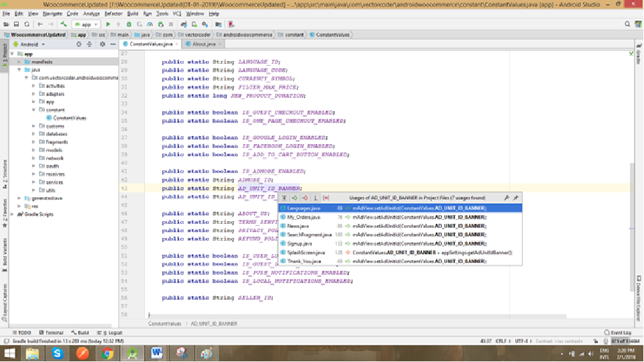Click the Synchronize refresh toolbar icon
Image resolution: width=644 pixels, height=362 pixels.
coord(27,25)
